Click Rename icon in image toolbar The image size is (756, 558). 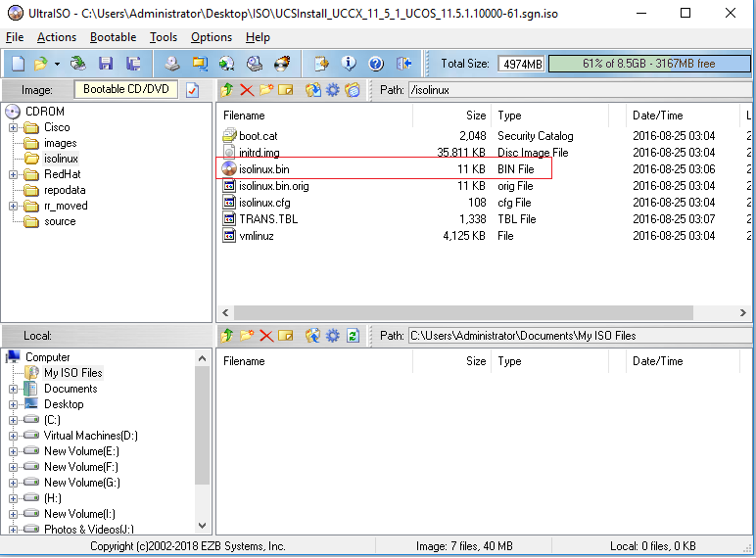click(x=285, y=90)
